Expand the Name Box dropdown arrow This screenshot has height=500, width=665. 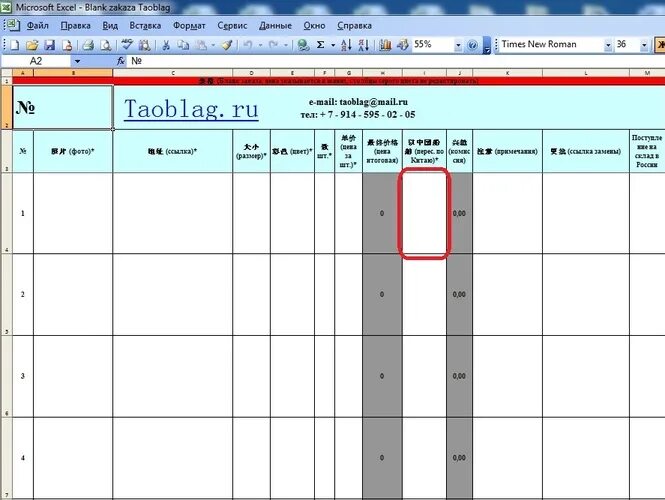pos(77,61)
